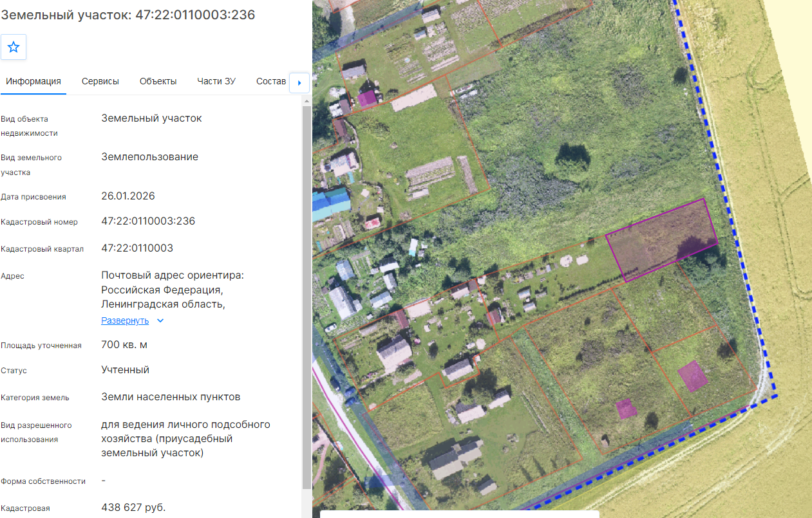Click the larger magenta building square on map
Viewport: 812px width, 518px height.
(693, 376)
